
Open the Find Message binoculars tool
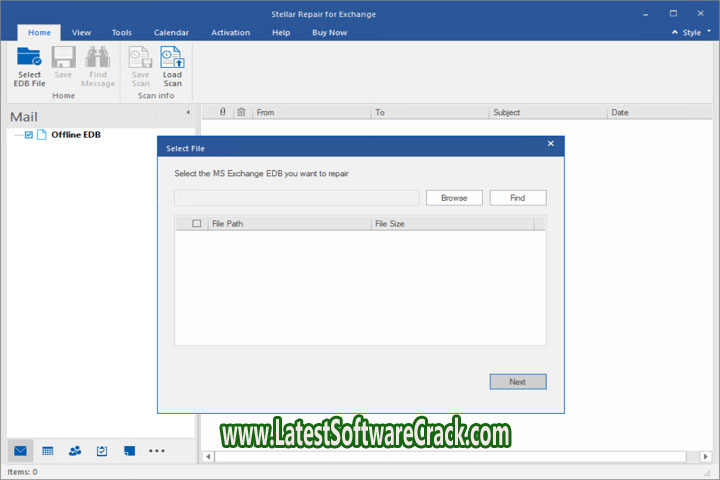(98, 57)
